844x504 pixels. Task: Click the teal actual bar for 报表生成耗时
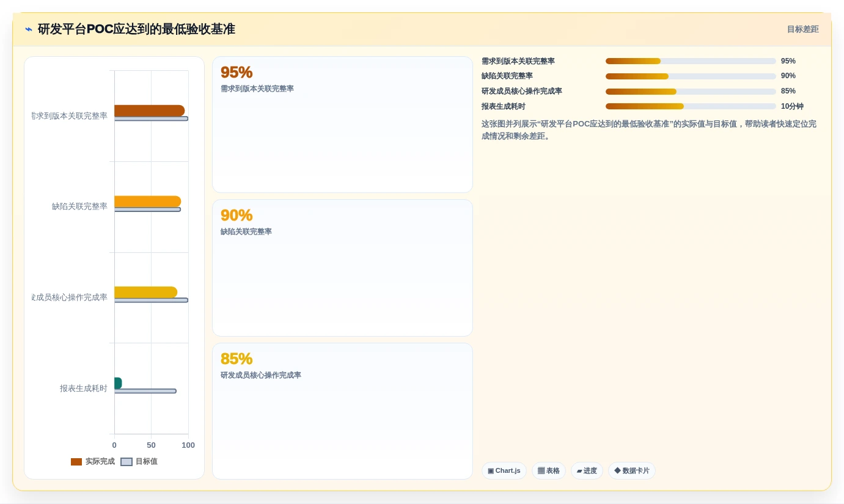pos(118,383)
